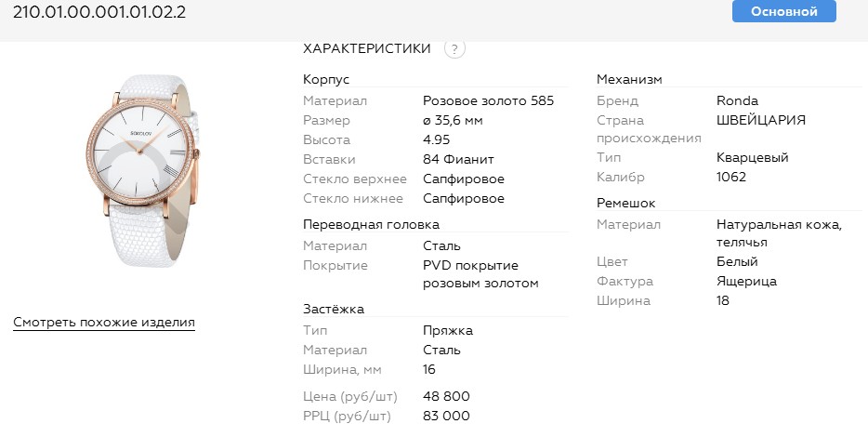Screen dimensions: 868x437
Task: Click the ШВЕЙЦАРИЯ country value
Action: [761, 120]
